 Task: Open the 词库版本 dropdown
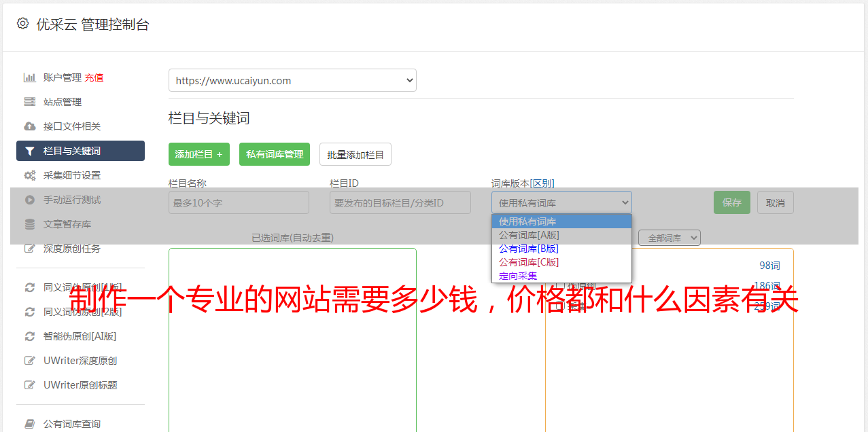(x=561, y=202)
